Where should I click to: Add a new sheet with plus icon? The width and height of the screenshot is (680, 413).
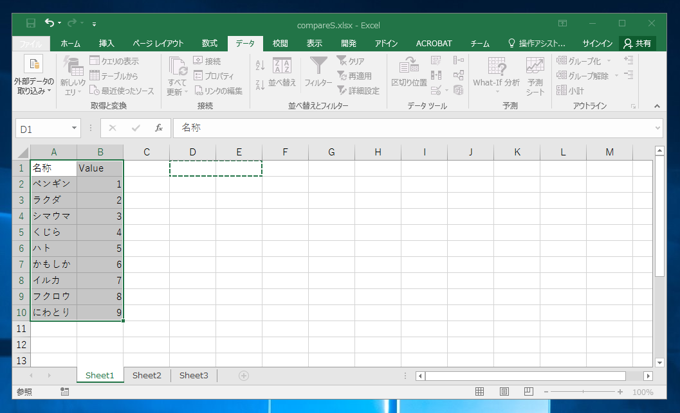[244, 376]
